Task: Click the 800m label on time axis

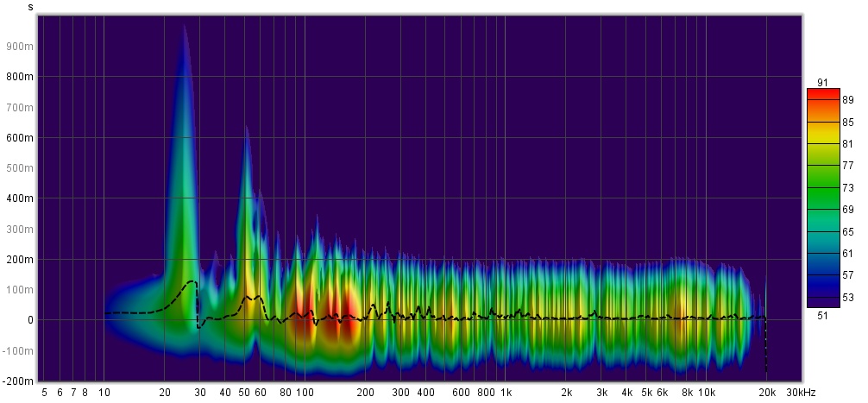Action: point(20,77)
